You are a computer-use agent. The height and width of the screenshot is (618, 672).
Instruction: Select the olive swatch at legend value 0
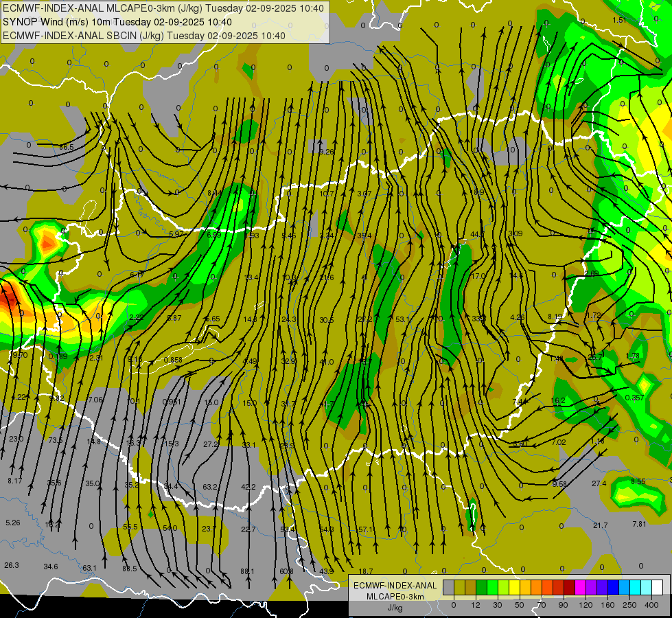coord(459,587)
